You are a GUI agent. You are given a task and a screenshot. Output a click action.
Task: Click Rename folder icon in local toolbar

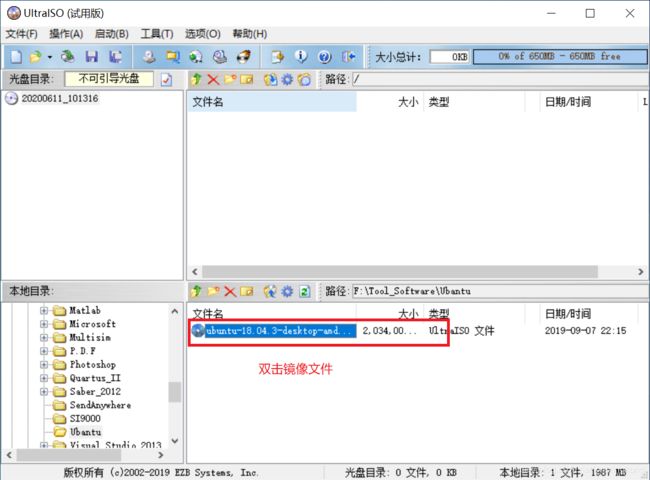tap(247, 291)
